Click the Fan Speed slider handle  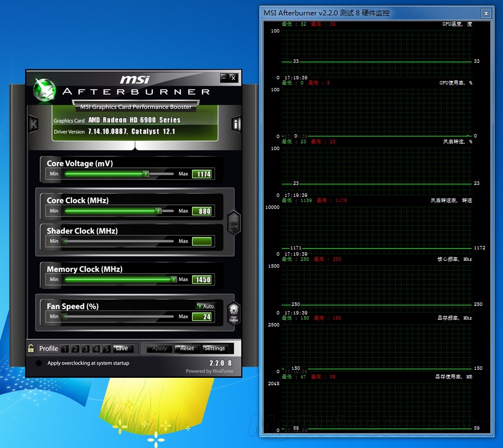click(65, 316)
